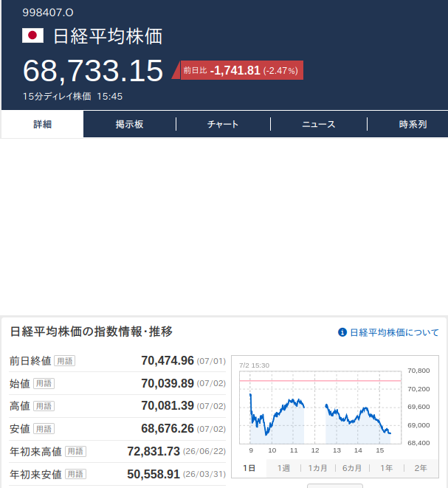The width and height of the screenshot is (448, 488).
Task: Open the チャート tab
Action: [x=223, y=124]
